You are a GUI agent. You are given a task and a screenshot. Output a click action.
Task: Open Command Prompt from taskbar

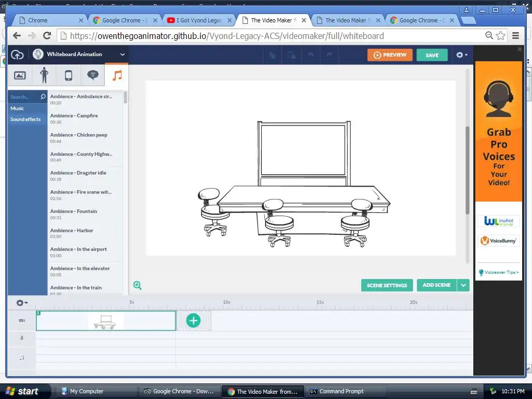(x=345, y=391)
